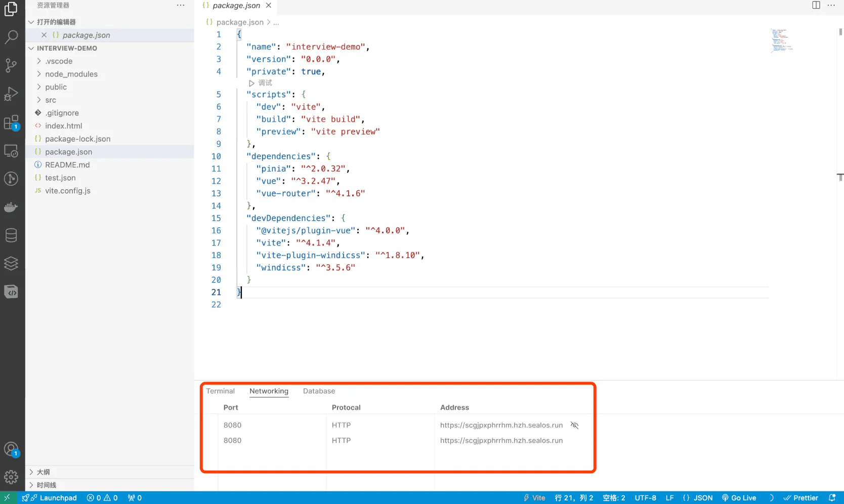The height and width of the screenshot is (504, 844).
Task: Open the layers stack icon in activity bar
Action: coord(11,263)
